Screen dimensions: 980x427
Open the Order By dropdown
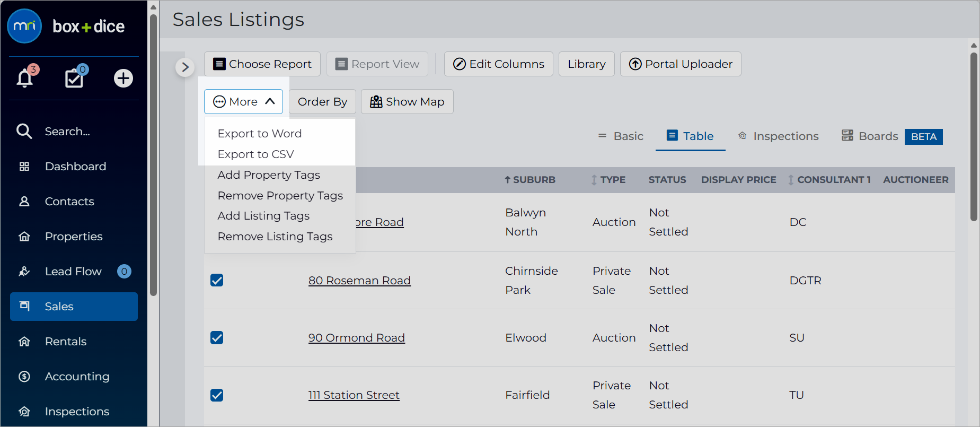322,102
